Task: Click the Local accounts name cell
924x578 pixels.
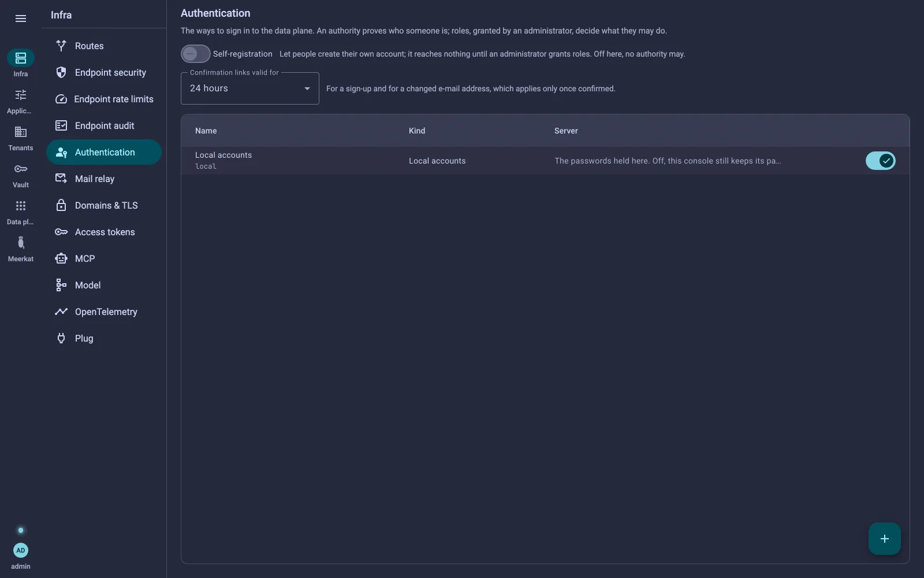Action: [223, 155]
